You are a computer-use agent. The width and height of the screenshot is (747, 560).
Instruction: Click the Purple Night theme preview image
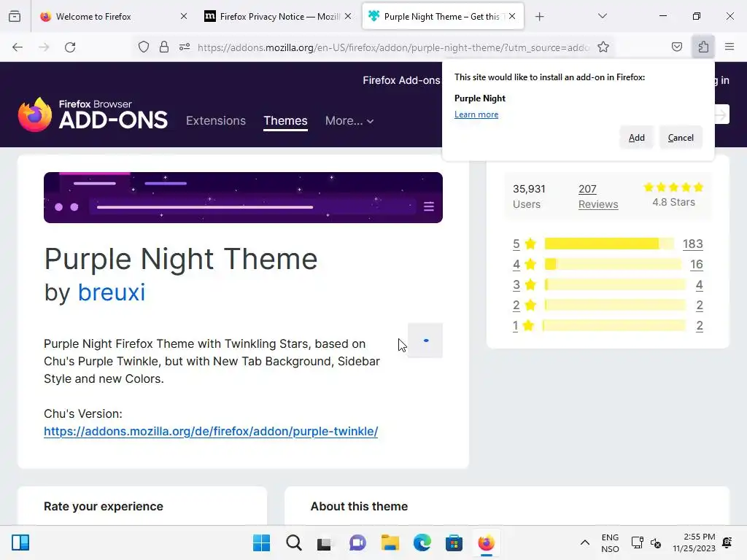(x=243, y=198)
